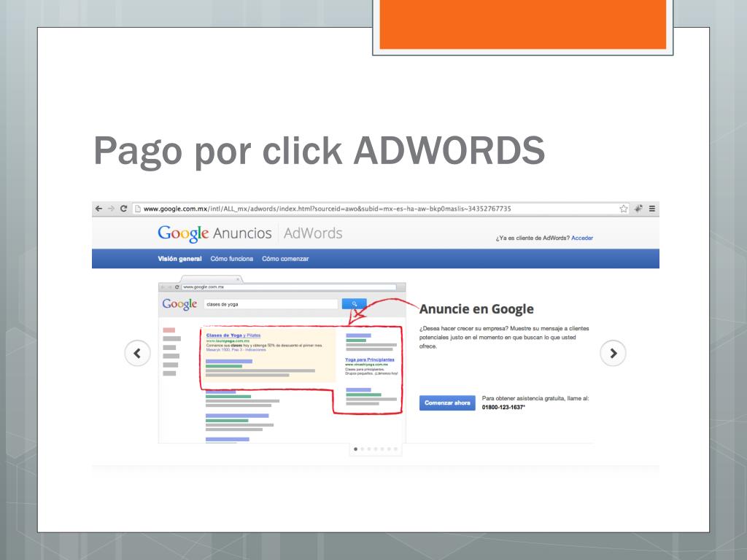Screen dimensions: 747x560
Task: Click the Comenzar ahora button
Action: [x=447, y=402]
